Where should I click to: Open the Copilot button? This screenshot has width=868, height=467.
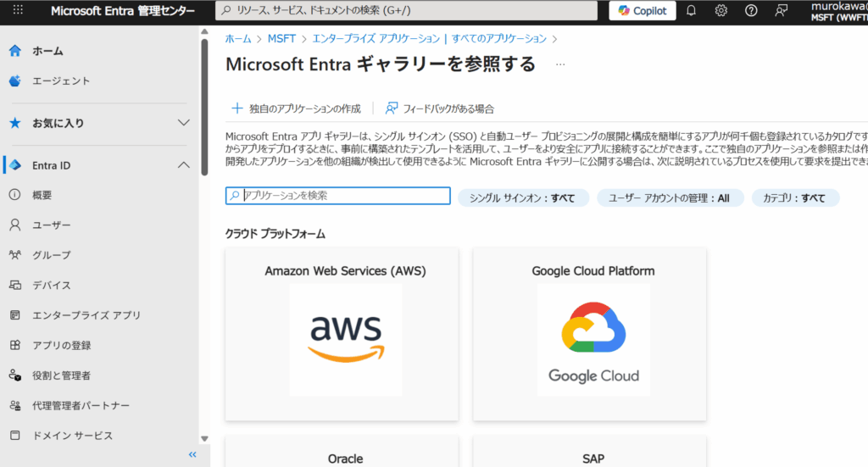pos(643,11)
